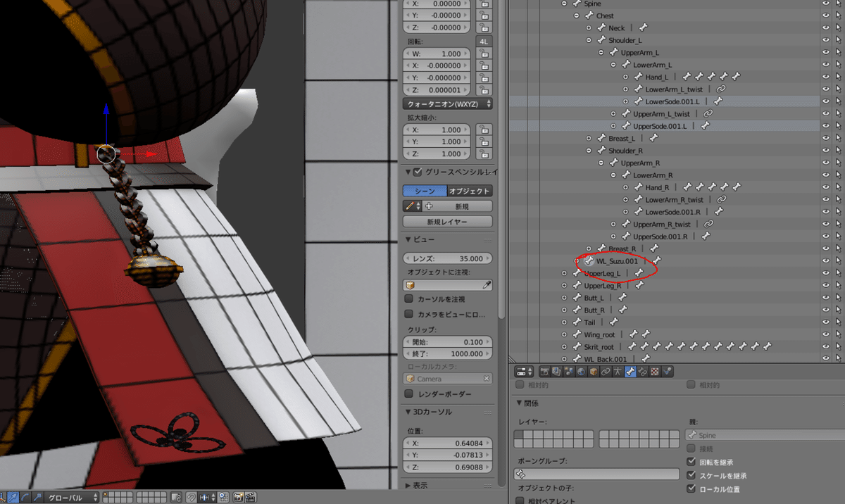This screenshot has width=845, height=504.
Task: Open the クォータニオン(WXYZ) rotation mode dropdown
Action: pyautogui.click(x=447, y=103)
